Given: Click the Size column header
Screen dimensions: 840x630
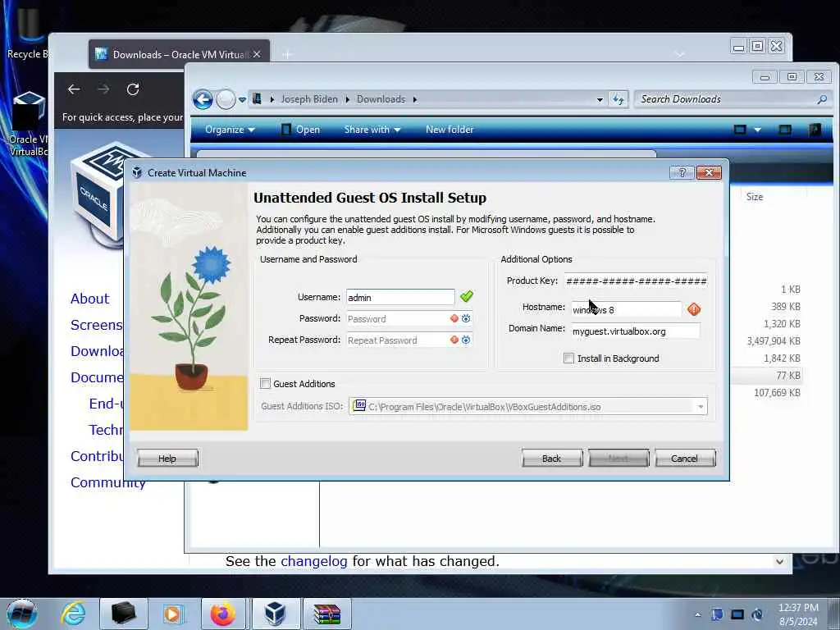Looking at the screenshot, I should point(755,197).
